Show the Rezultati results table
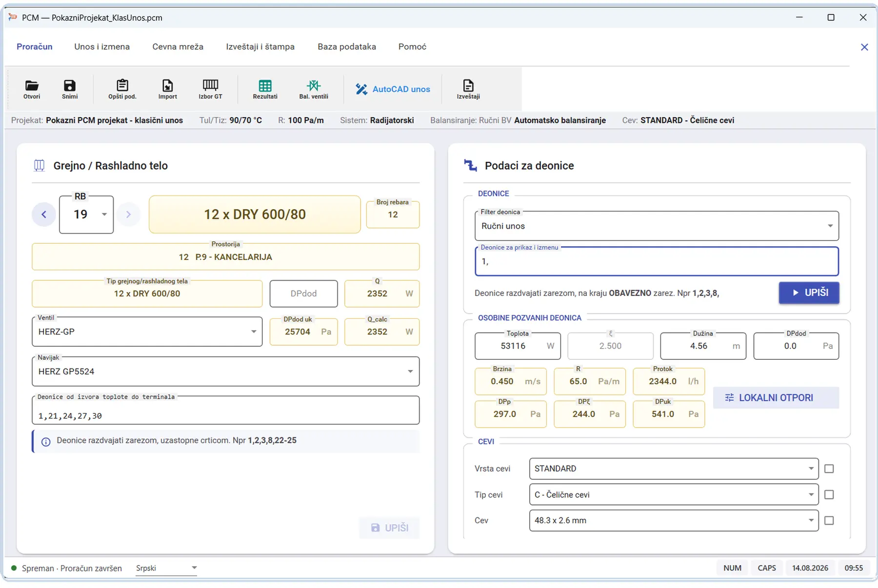Image resolution: width=878 pixels, height=588 pixels. pyautogui.click(x=265, y=89)
